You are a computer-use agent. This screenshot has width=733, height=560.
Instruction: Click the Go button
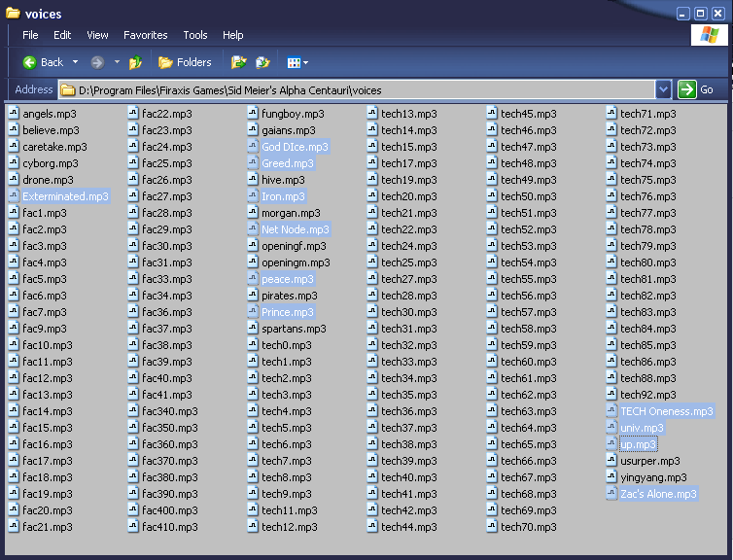point(698,89)
